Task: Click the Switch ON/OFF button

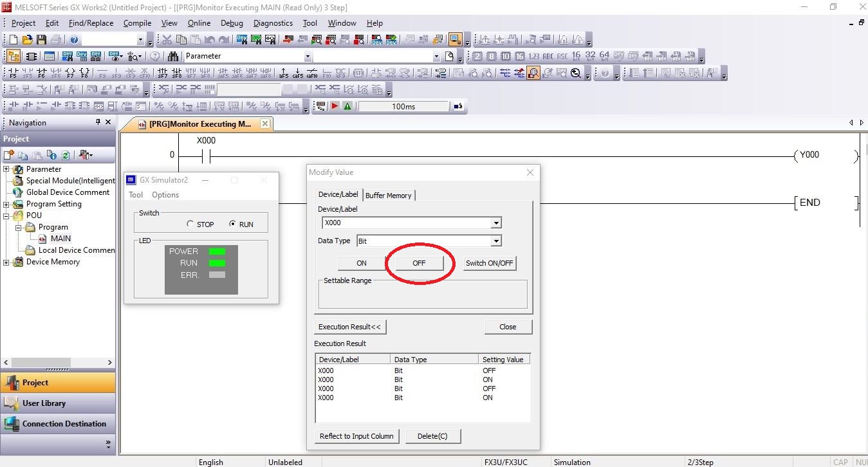Action: click(x=490, y=263)
